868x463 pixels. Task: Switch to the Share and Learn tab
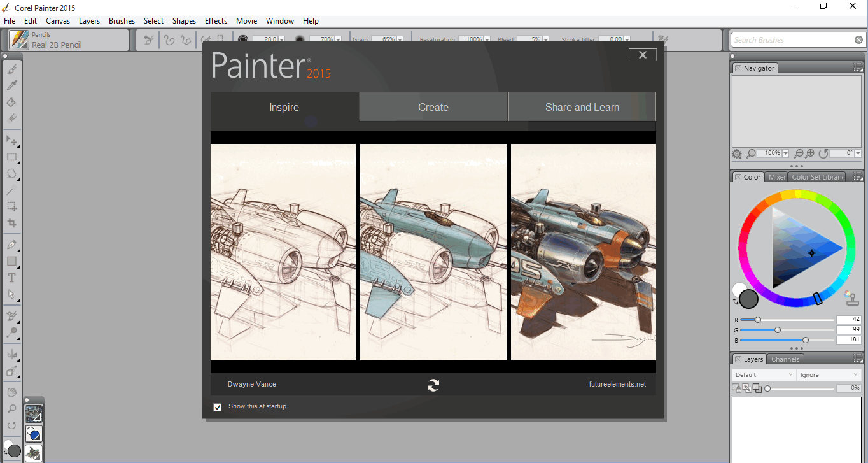click(582, 107)
